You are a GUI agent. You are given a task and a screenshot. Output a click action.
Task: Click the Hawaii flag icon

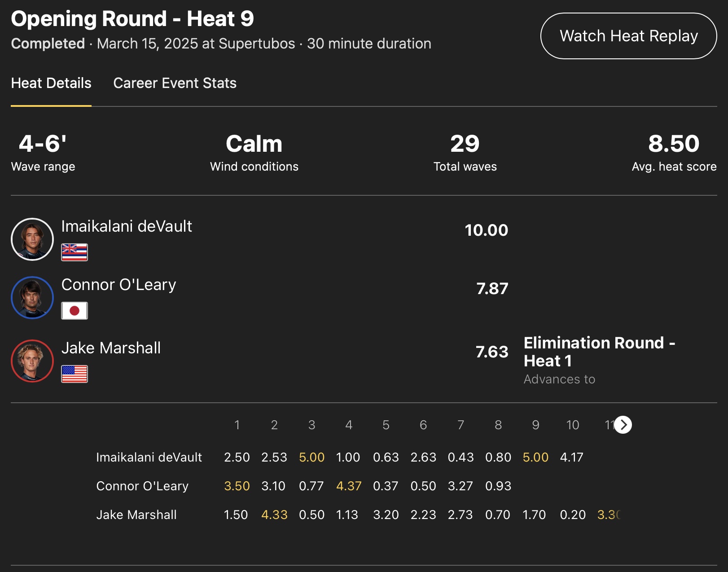[x=75, y=252]
